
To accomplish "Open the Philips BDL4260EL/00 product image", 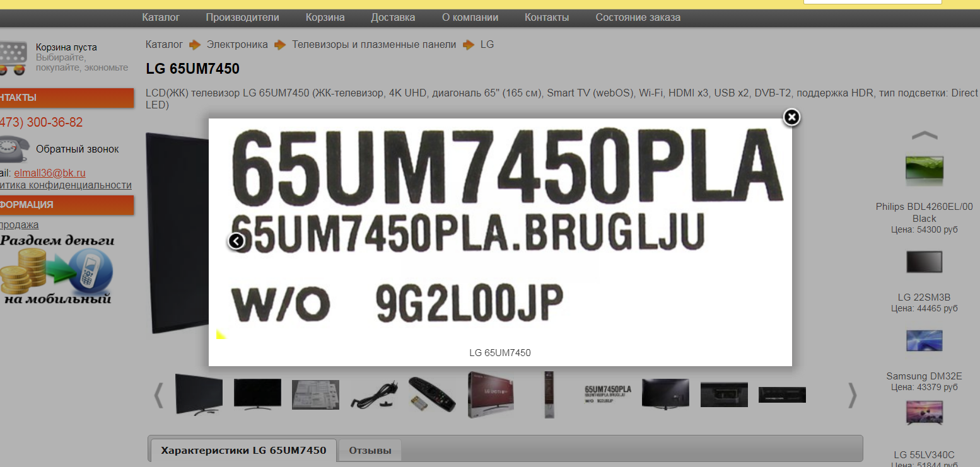I will point(924,170).
